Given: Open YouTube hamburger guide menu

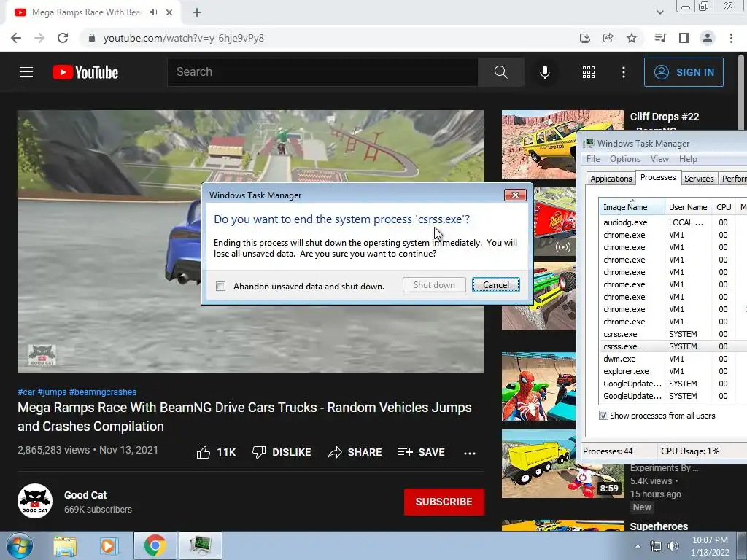Looking at the screenshot, I should coord(26,72).
